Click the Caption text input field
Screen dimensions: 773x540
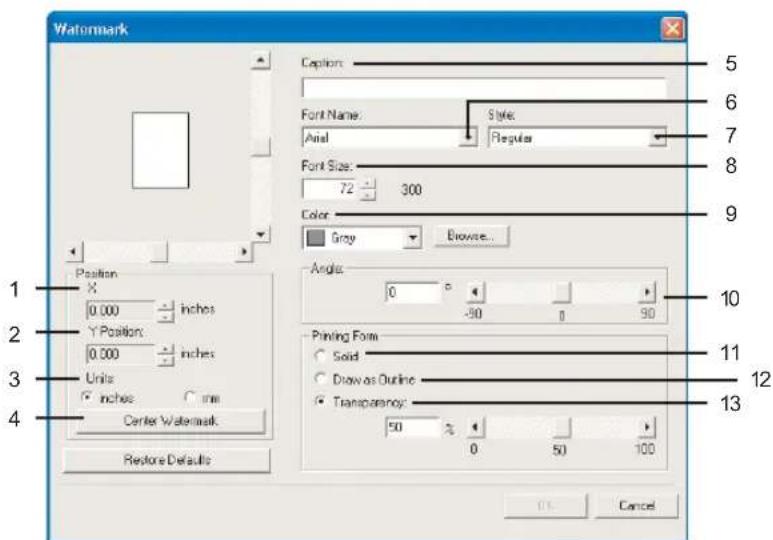[484, 89]
